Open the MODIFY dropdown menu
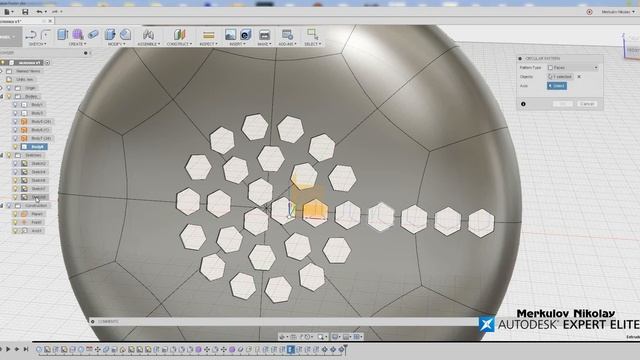The image size is (640, 360). click(x=116, y=44)
